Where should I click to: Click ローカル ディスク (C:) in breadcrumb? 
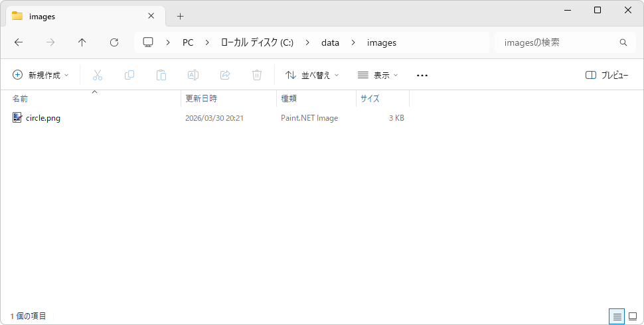pos(257,42)
